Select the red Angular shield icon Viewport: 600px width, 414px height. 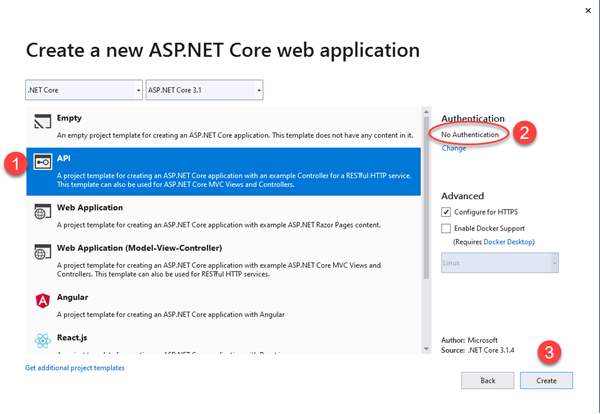click(x=42, y=301)
